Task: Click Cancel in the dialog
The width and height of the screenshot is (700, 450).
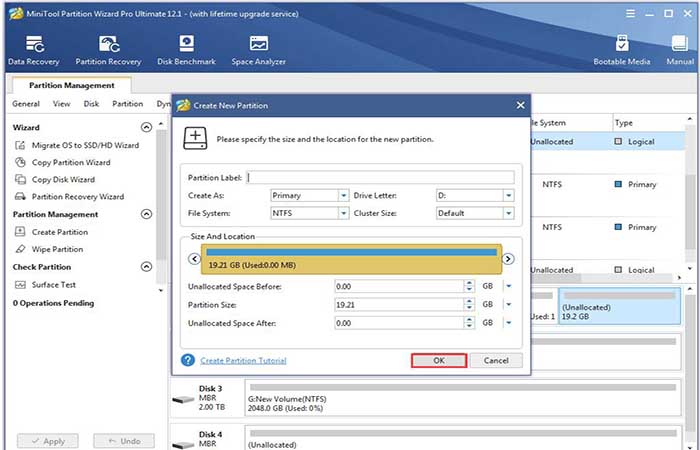Action: tap(496, 360)
